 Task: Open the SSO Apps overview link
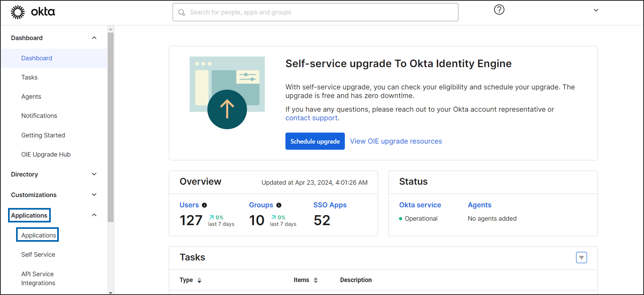[x=330, y=205]
